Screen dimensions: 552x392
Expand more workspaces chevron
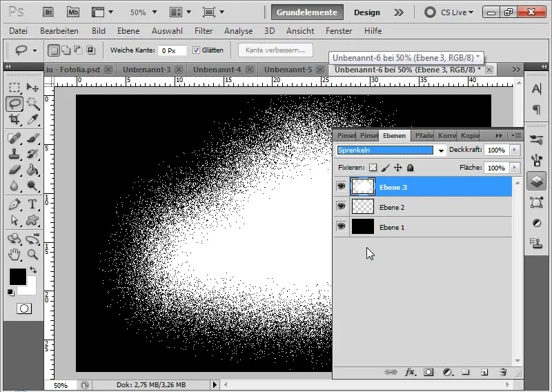pyautogui.click(x=399, y=12)
